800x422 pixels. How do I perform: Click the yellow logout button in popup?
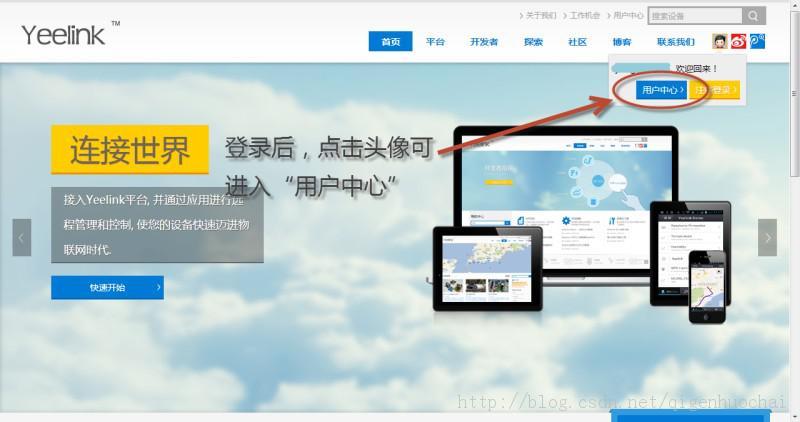(x=714, y=90)
